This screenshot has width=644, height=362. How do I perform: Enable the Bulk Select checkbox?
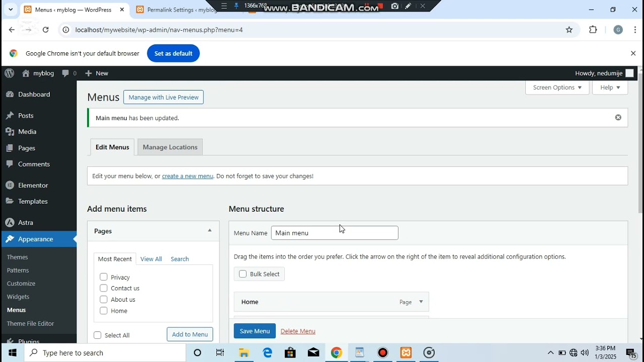click(243, 274)
